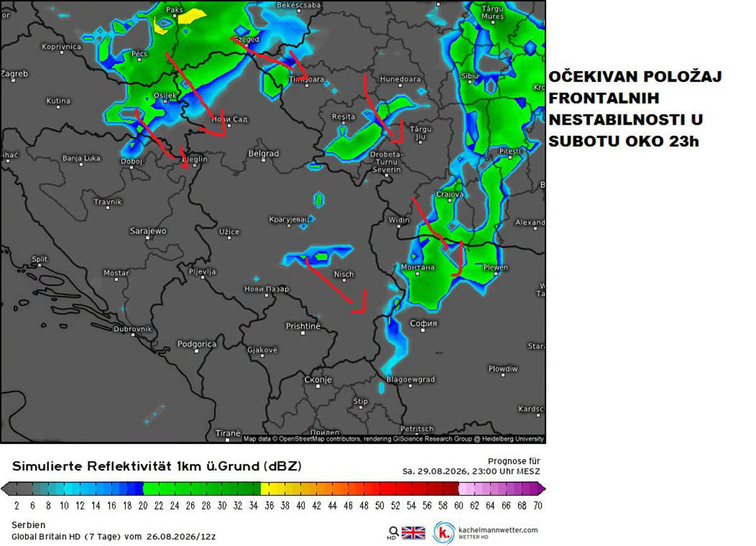Click the forecast time 'Sa. 29.08.2026, 23:00 Uhr MESZ'
The width and height of the screenshot is (756, 546).
[471, 471]
